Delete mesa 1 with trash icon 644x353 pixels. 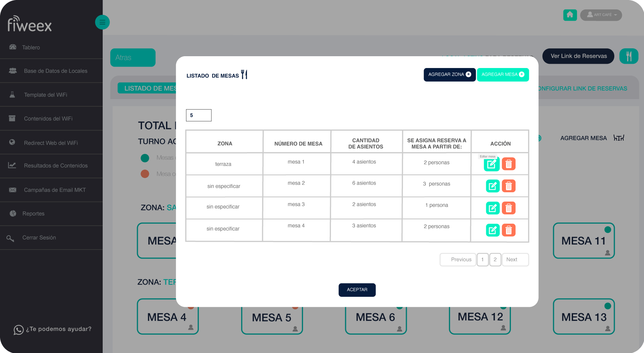[508, 164]
